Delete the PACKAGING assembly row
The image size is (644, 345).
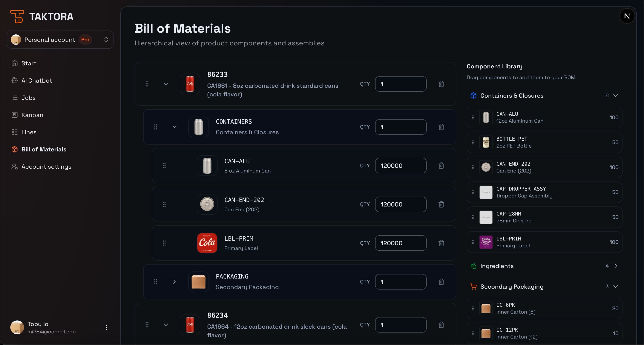point(441,282)
